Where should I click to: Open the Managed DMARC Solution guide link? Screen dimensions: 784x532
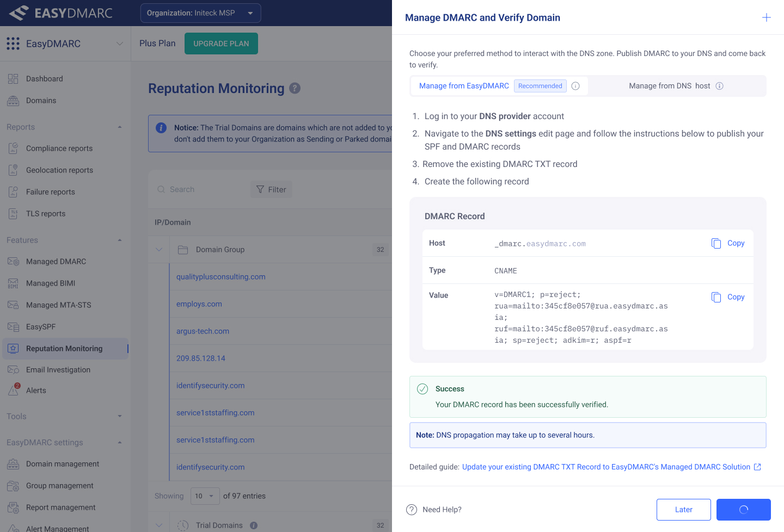tap(606, 467)
